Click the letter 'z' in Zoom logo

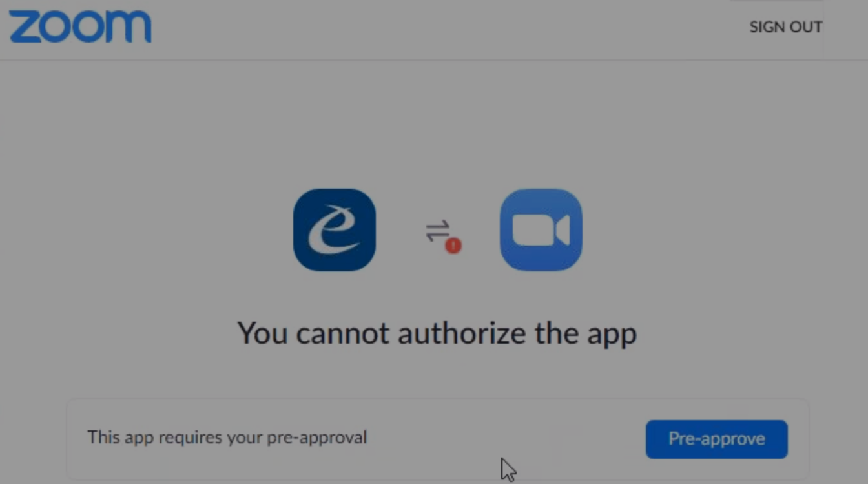[x=23, y=28]
